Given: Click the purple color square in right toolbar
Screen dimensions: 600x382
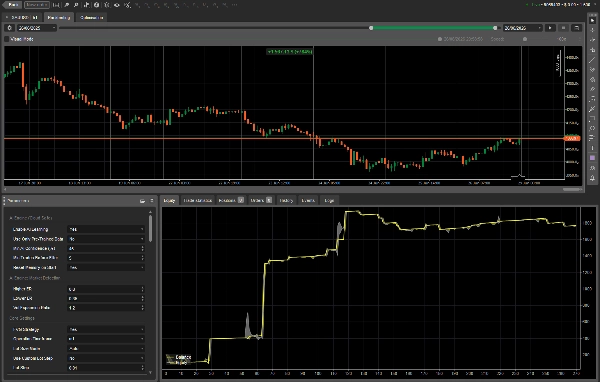Looking at the screenshot, I should click(592, 158).
